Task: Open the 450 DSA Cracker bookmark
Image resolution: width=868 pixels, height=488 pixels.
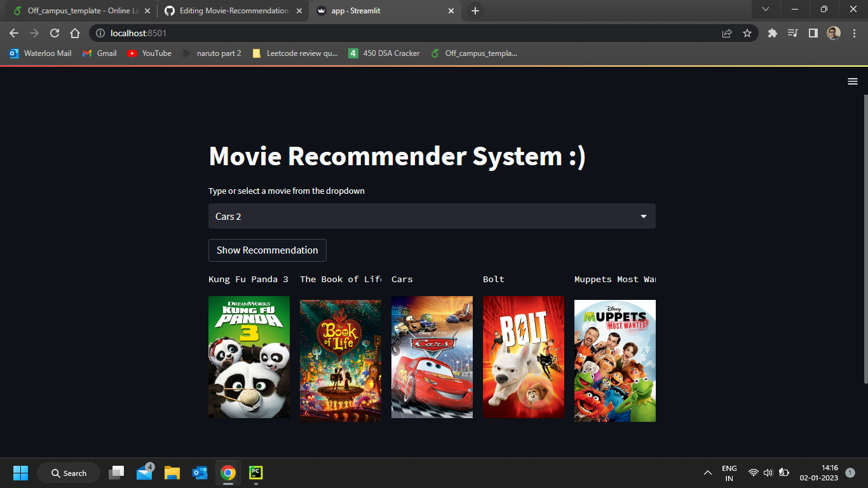Action: [384, 53]
